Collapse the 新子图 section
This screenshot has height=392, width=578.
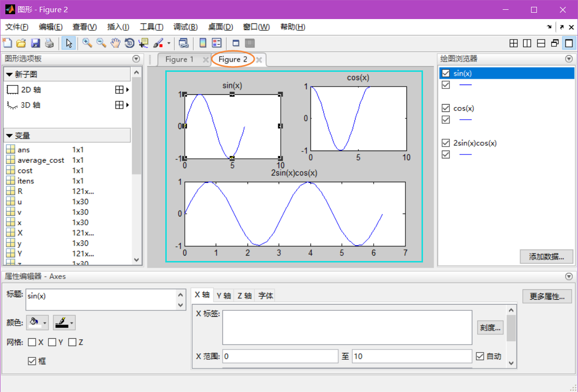pyautogui.click(x=10, y=74)
